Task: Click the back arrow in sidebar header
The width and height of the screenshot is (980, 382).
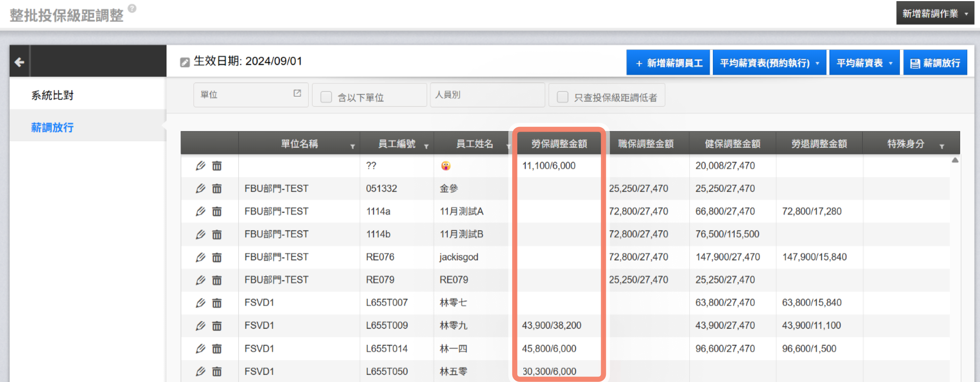Action: click(x=20, y=62)
